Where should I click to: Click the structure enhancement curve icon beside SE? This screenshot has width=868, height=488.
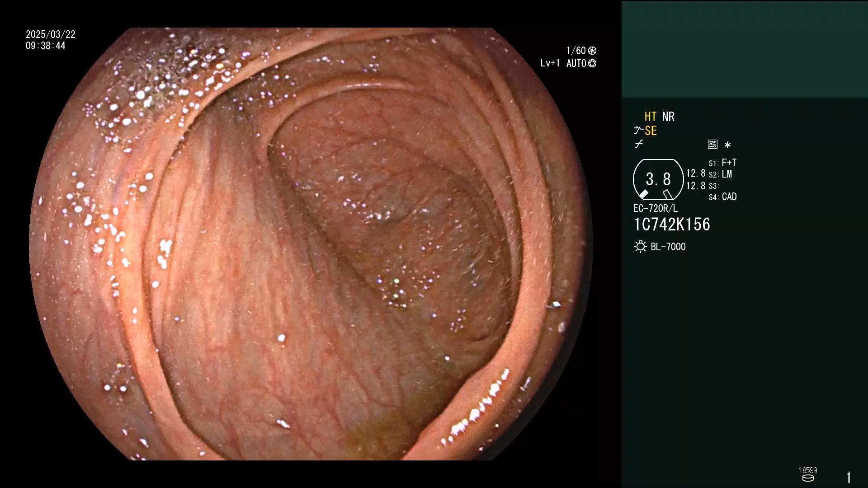coord(638,131)
